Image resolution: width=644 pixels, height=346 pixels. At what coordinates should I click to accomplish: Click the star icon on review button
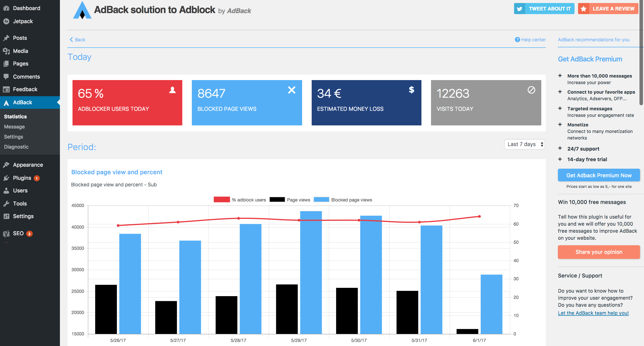(584, 9)
